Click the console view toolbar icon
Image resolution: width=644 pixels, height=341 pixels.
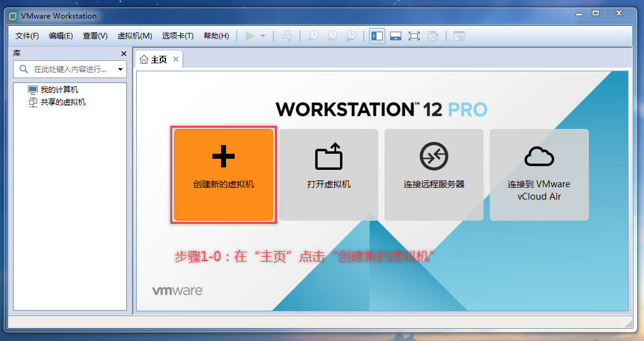click(x=459, y=36)
